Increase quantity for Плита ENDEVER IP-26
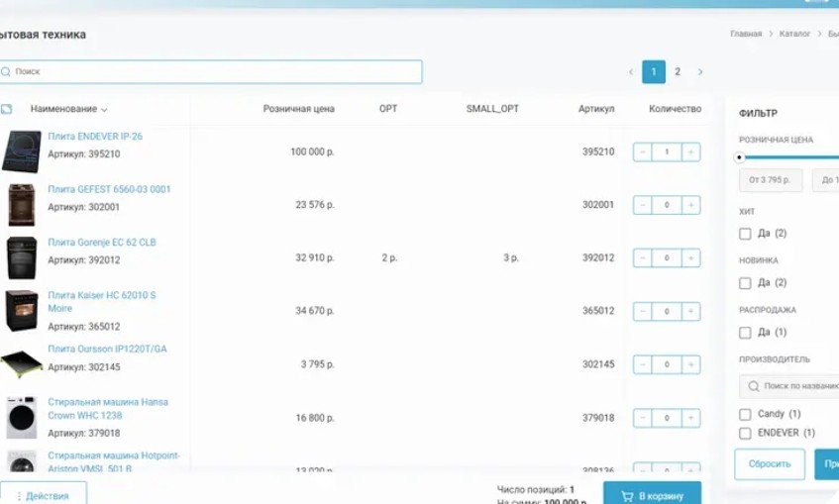 pos(690,151)
